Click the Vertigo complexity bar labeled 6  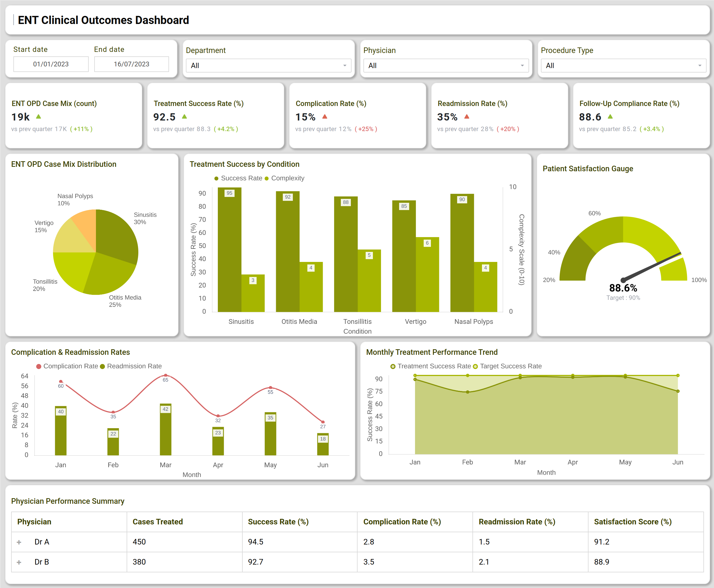click(x=428, y=274)
